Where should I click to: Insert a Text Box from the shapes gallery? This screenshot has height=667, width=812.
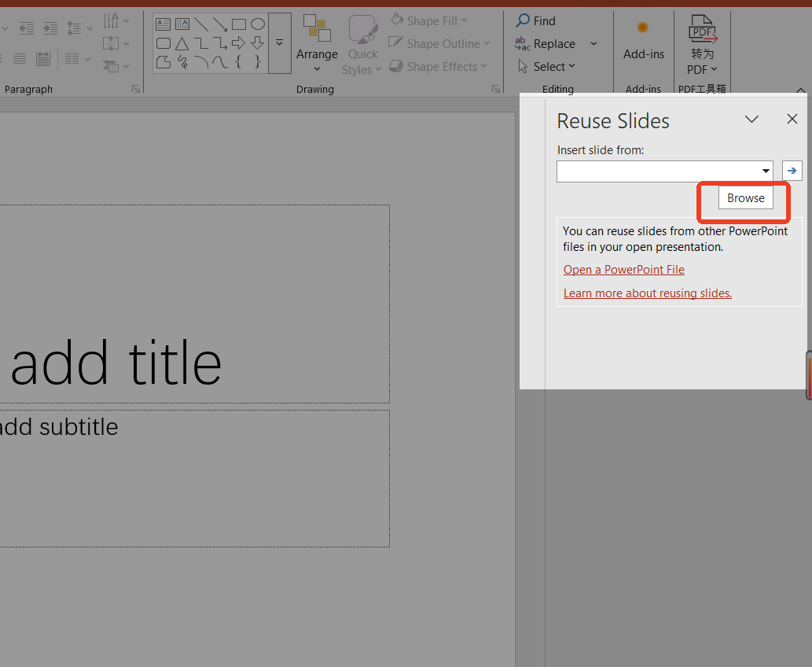(x=163, y=24)
